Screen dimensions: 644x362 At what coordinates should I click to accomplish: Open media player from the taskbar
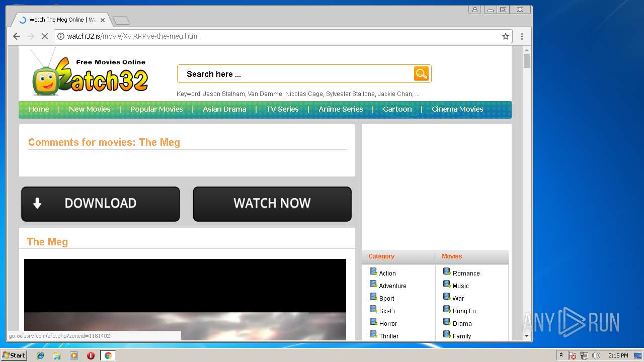click(74, 355)
